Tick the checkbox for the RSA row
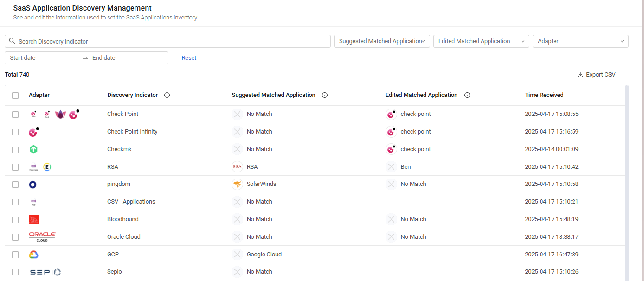 point(15,167)
